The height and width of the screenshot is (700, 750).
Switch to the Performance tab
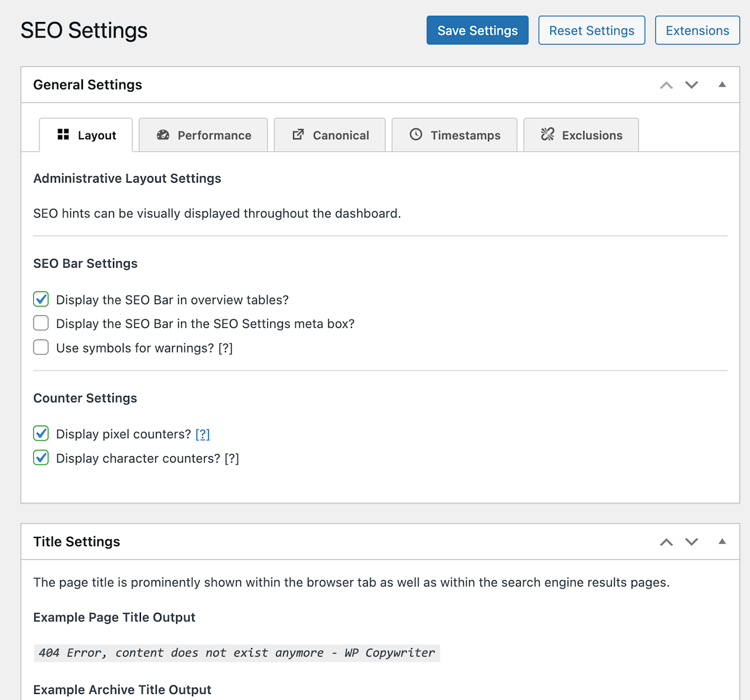204,136
